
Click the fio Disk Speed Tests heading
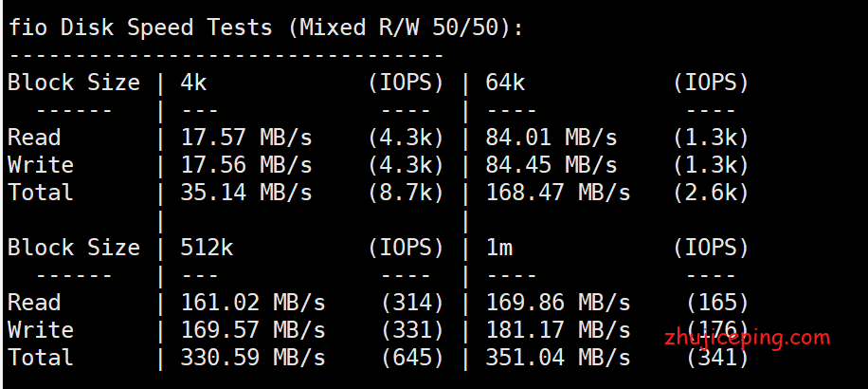pos(265,28)
